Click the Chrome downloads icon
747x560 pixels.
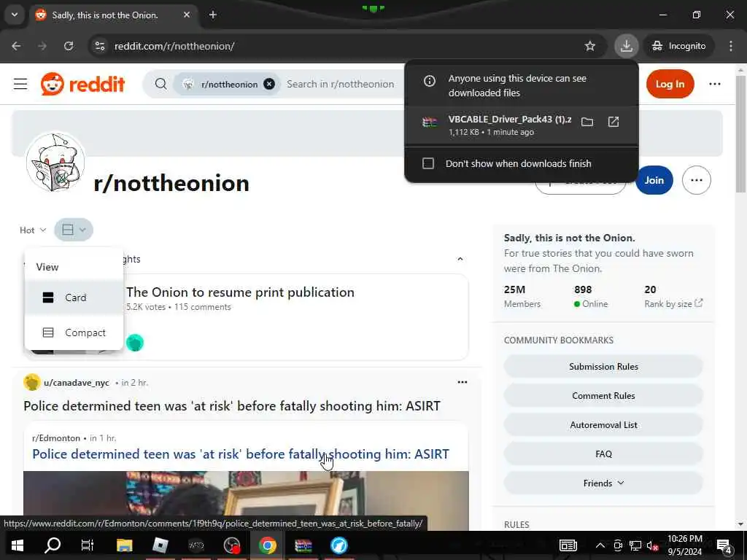coord(626,46)
